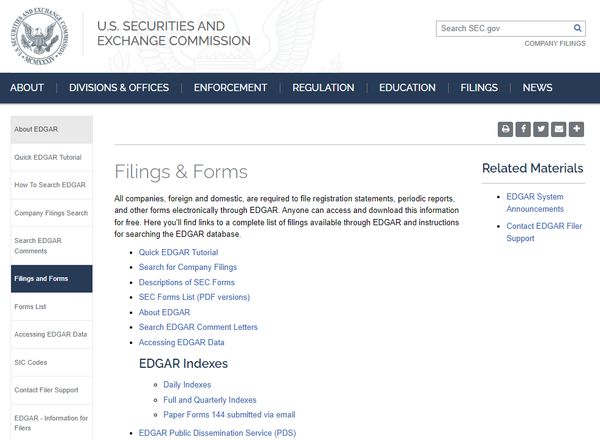The image size is (600, 440).
Task: Click the EDGAR Indexes heading
Action: point(183,363)
